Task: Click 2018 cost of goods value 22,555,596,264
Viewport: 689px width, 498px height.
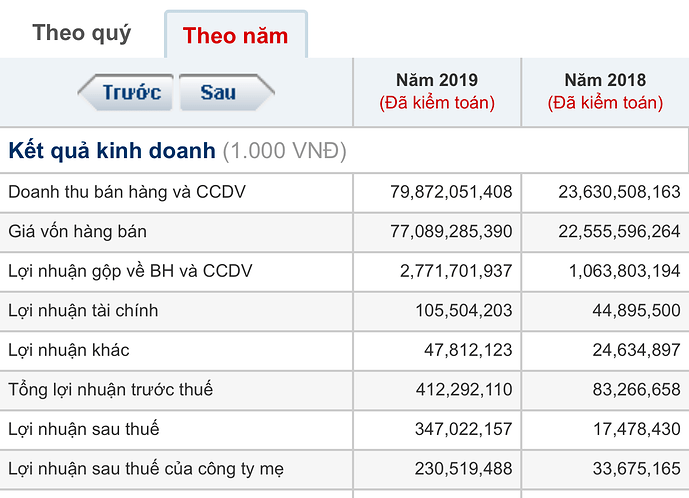Action: coord(619,231)
